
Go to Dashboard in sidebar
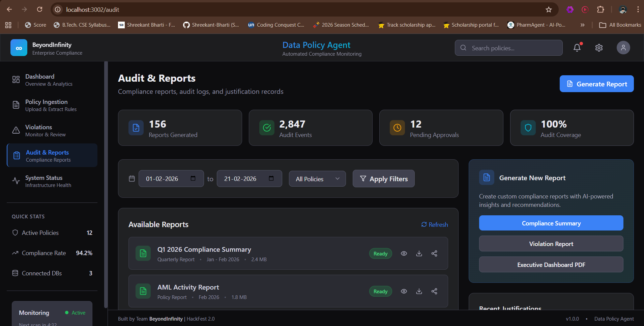(52, 80)
